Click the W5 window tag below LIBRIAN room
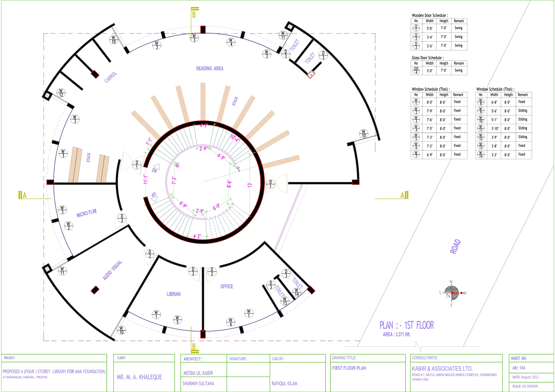This screenshot has height=392, width=555. (x=177, y=320)
